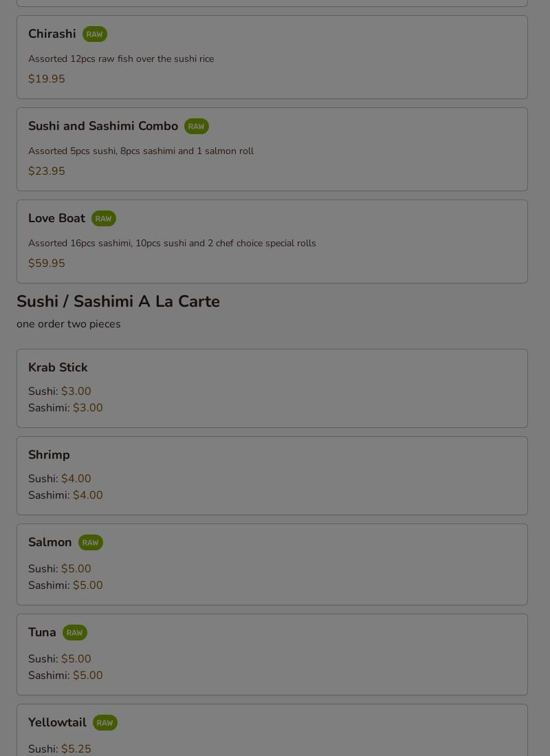Click the RAW badge beside Sushi and Sashimi Combo

tap(196, 127)
